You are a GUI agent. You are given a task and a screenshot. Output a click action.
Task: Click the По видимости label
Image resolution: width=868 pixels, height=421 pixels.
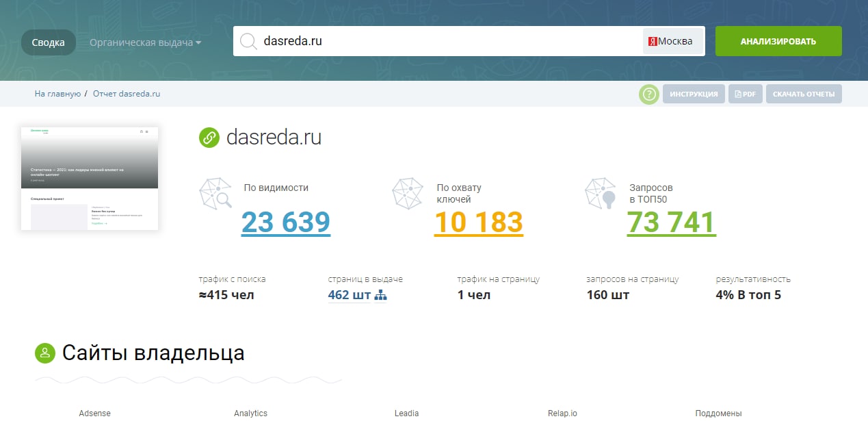[x=276, y=187]
